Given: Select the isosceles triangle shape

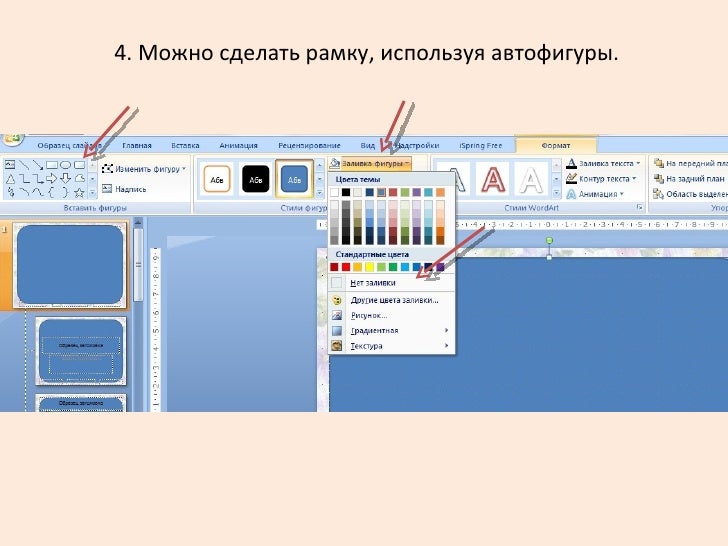Looking at the screenshot, I should [x=10, y=178].
